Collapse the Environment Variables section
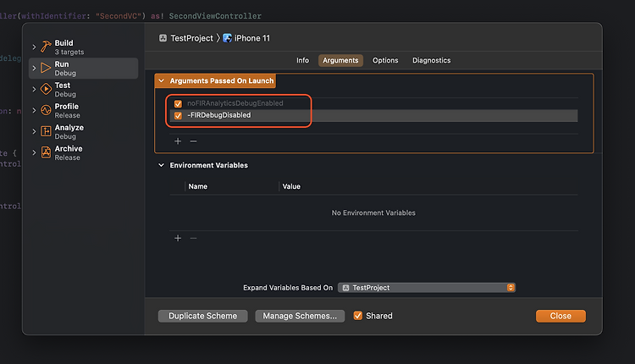The width and height of the screenshot is (635, 364). tap(161, 165)
